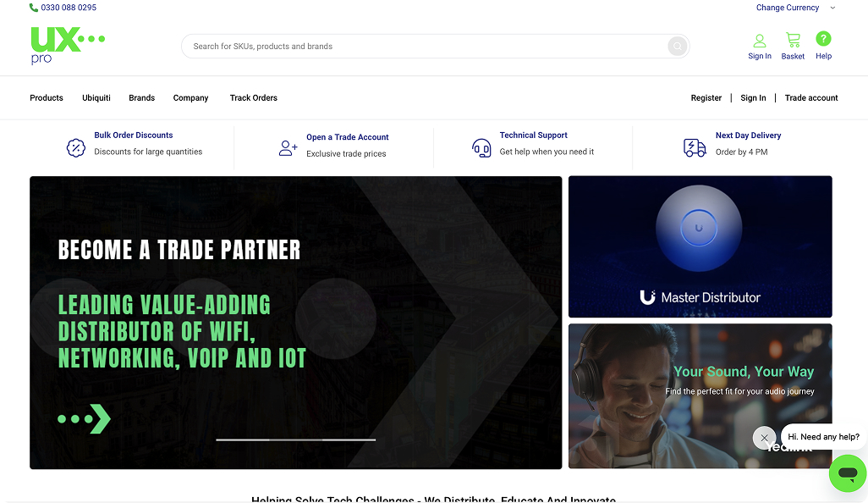Open the Products menu
Viewport: 868px width, 503px height.
point(47,98)
